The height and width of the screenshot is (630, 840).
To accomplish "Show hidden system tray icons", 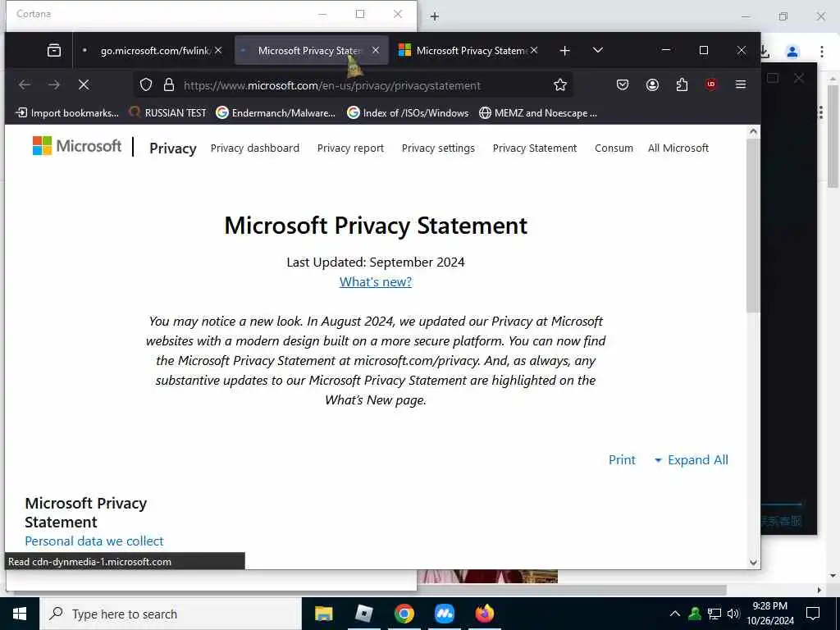I will [675, 614].
